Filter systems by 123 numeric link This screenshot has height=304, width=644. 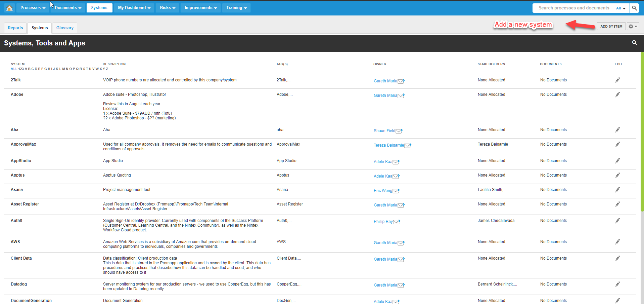(21, 69)
